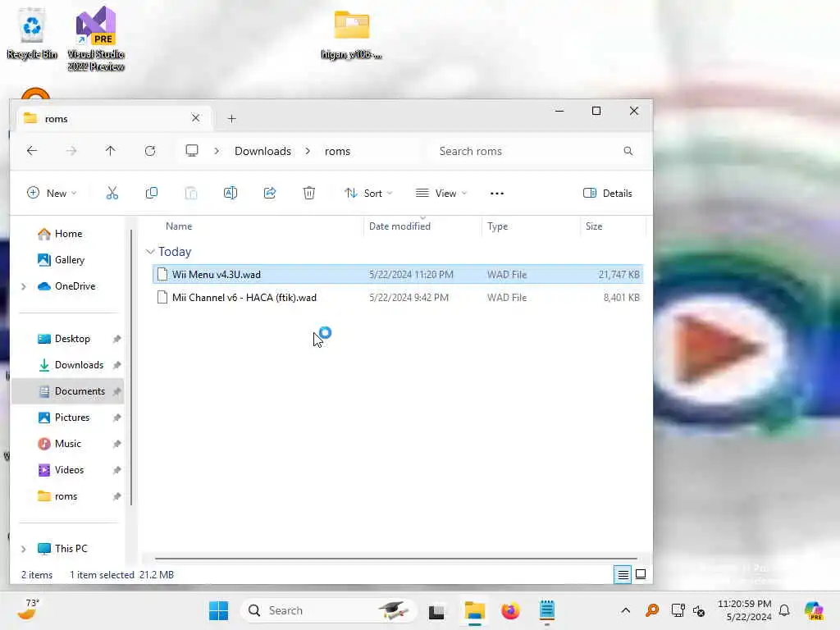
Task: Open Visual Studio 2022 Preview desktop shortcut
Action: [x=96, y=39]
